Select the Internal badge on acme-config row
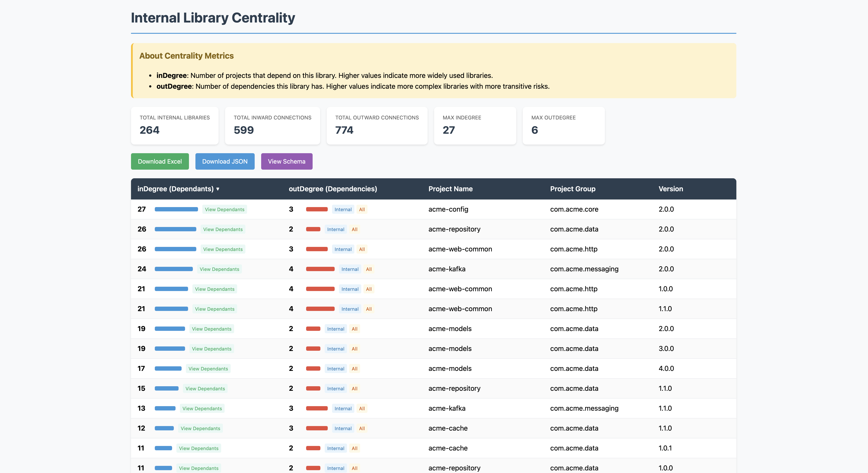Screen dimensions: 868x473 tap(343, 209)
